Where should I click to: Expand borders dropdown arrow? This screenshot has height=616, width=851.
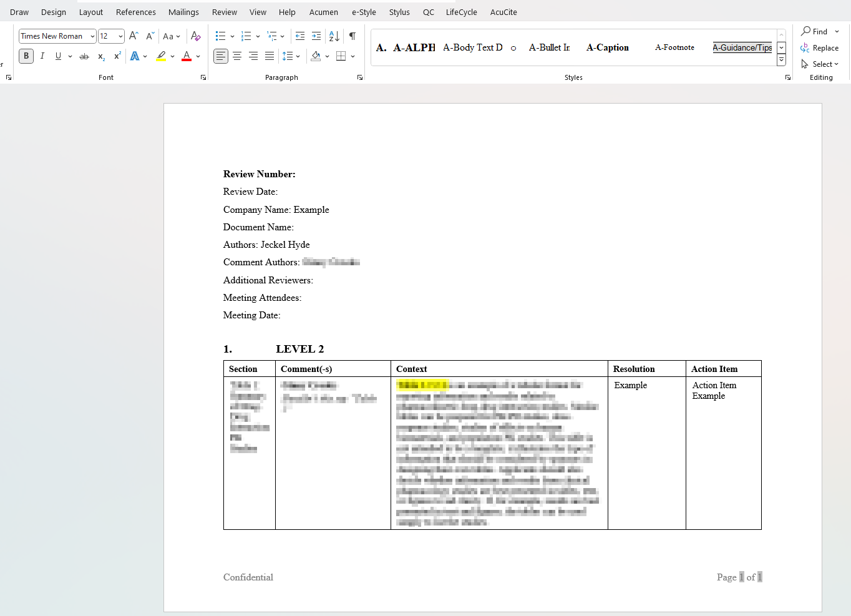(x=353, y=56)
